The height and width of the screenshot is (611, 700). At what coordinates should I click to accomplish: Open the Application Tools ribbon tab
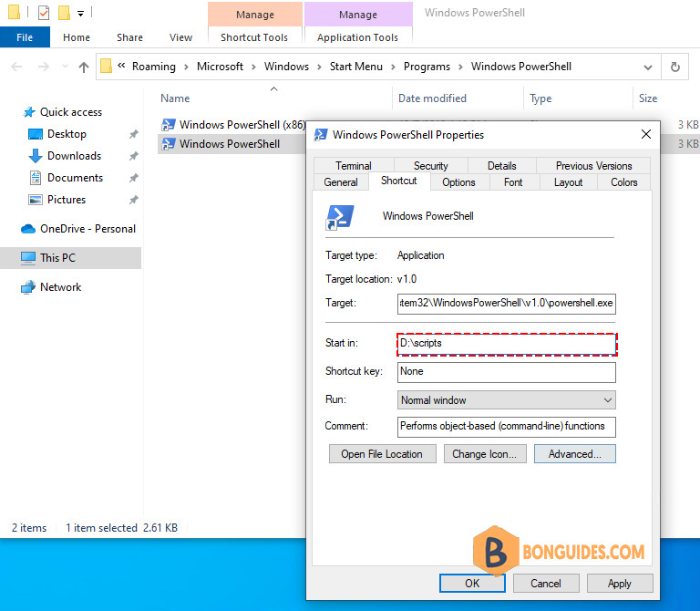(x=357, y=37)
